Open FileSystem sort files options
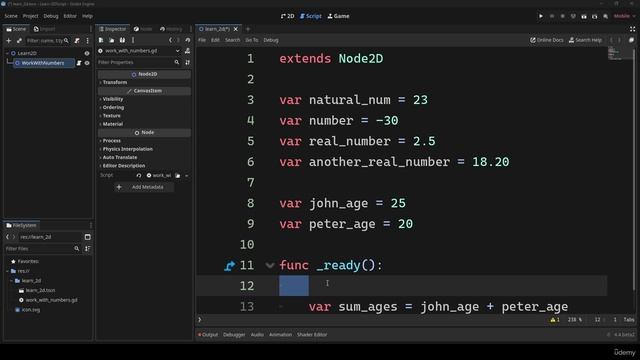This screenshot has width=640, height=360. pos(87,249)
